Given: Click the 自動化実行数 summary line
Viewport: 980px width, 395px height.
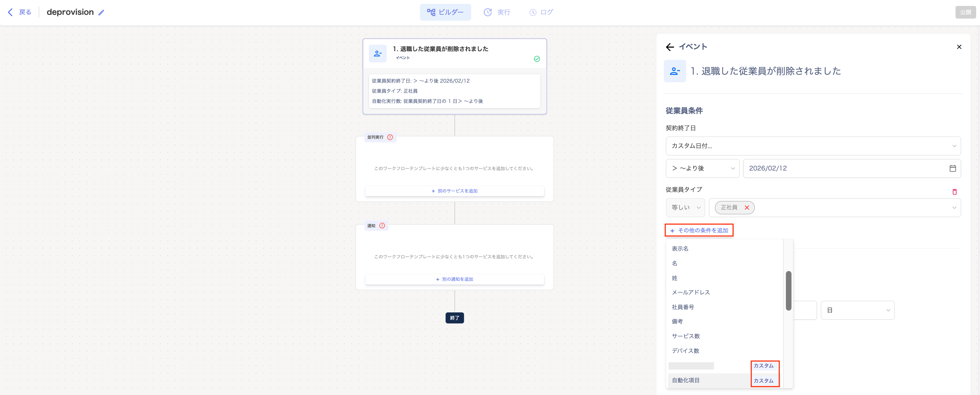Looking at the screenshot, I should tap(427, 101).
